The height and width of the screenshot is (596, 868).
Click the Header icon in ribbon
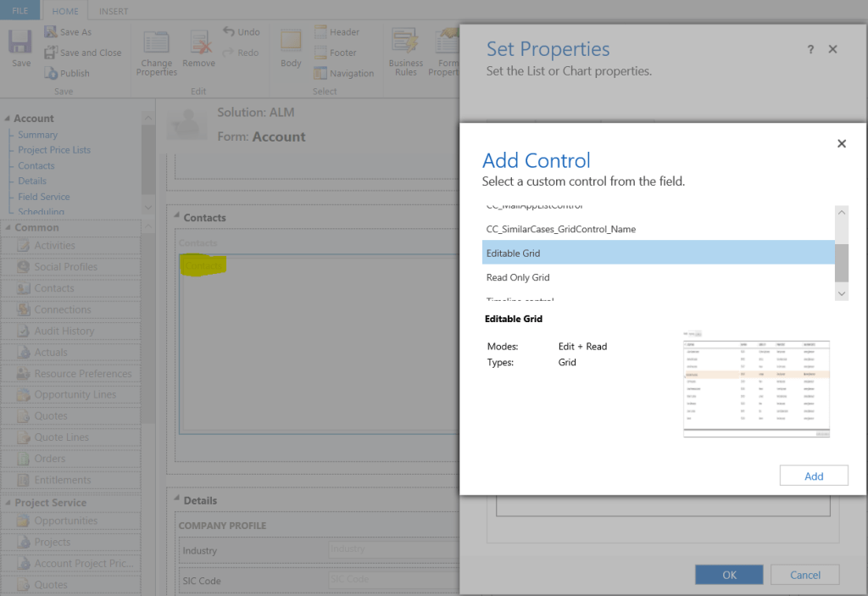[321, 32]
